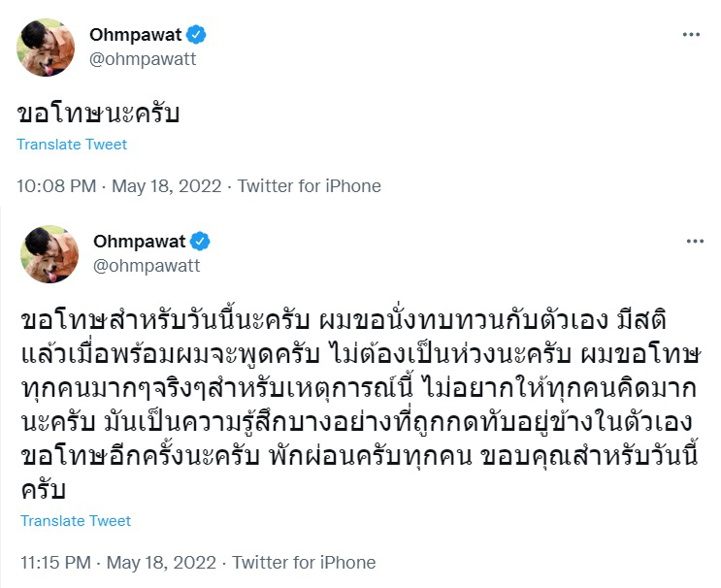This screenshot has height=588, width=721.
Task: Open more options on the 10:08 PM tweet
Action: point(691,35)
